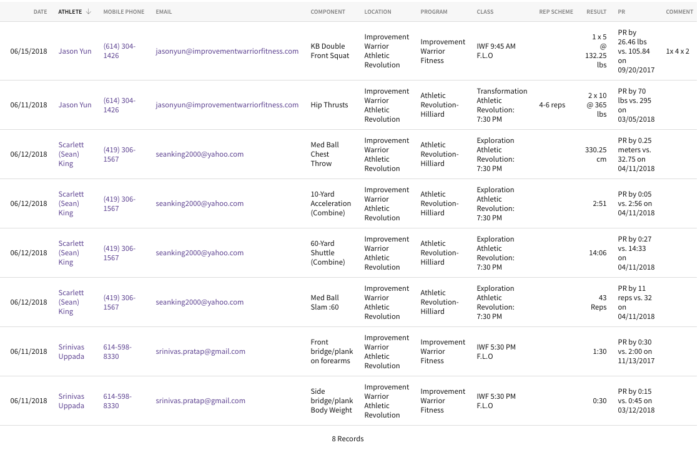Open Srinivas Uppada link in Side bridge/plank row

click(x=71, y=401)
